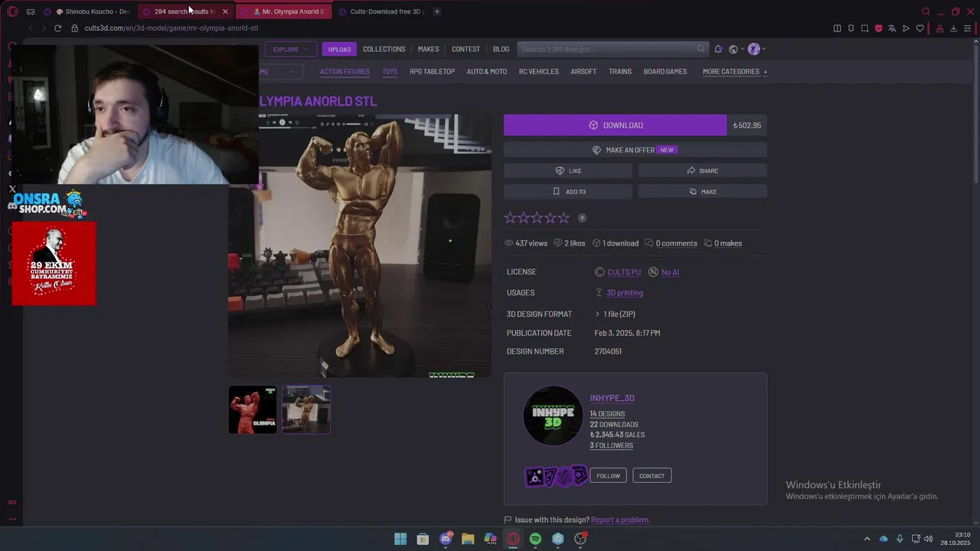Click the SHARE button
This screenshot has width=980, height=551.
tap(702, 171)
